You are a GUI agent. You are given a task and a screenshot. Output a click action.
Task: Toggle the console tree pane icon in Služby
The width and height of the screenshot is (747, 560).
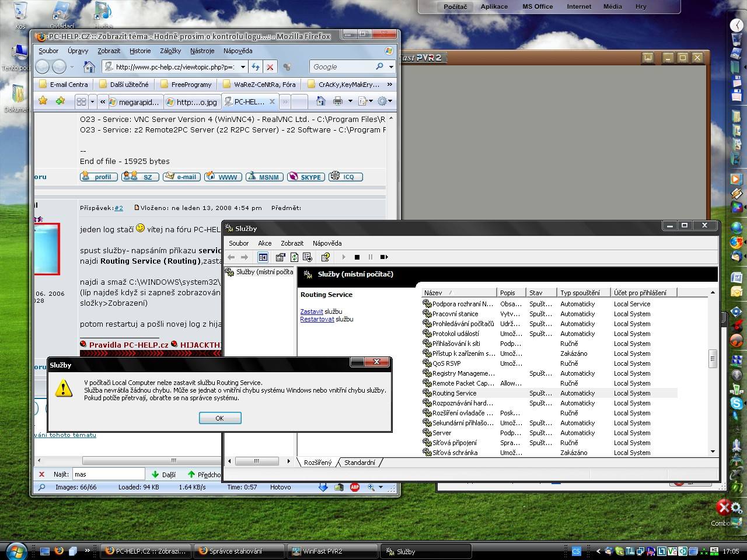tap(263, 257)
